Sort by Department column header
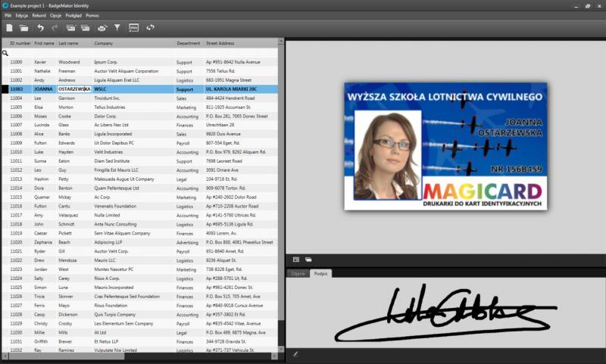The image size is (606, 364). (x=189, y=43)
